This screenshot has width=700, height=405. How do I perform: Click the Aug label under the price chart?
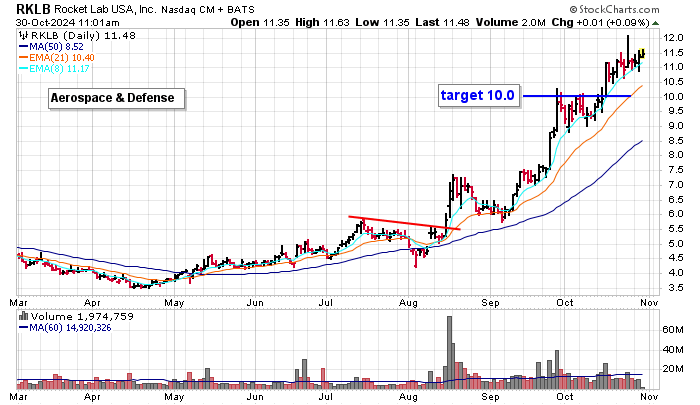click(408, 303)
